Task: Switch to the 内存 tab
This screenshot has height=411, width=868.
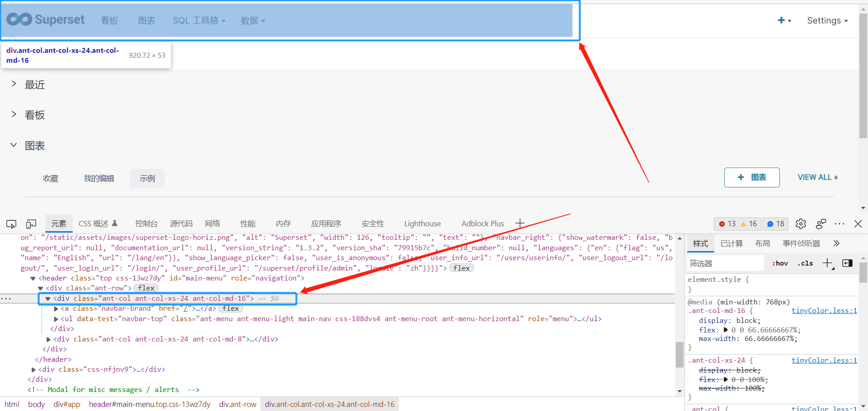Action: point(283,224)
